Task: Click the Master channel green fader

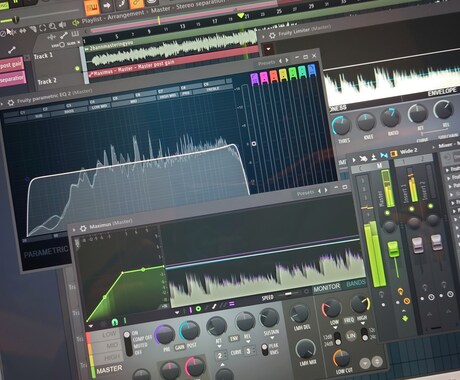Action: [x=393, y=249]
